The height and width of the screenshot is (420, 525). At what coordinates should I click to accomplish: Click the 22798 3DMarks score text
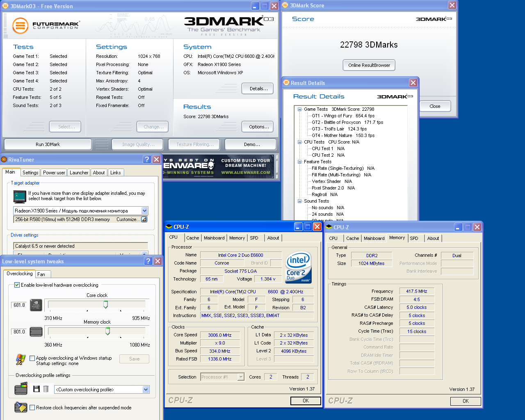point(369,45)
